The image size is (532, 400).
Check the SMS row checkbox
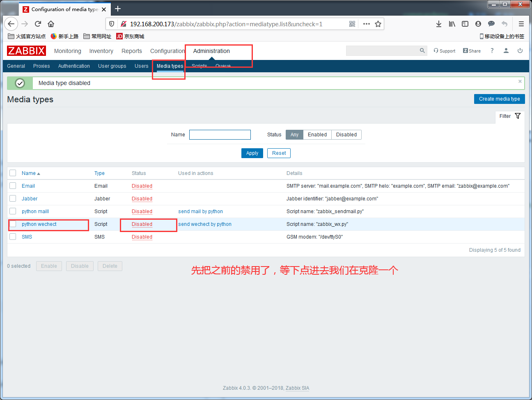[x=13, y=237]
